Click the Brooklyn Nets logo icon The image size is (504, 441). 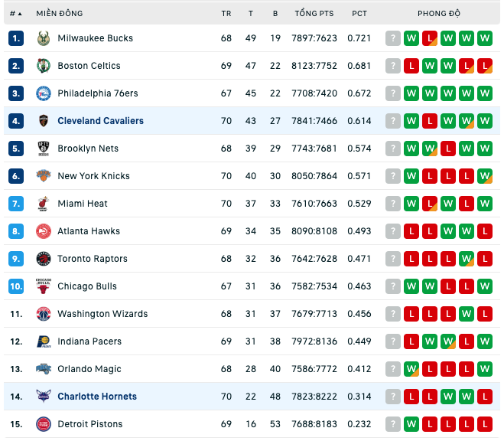(44, 149)
